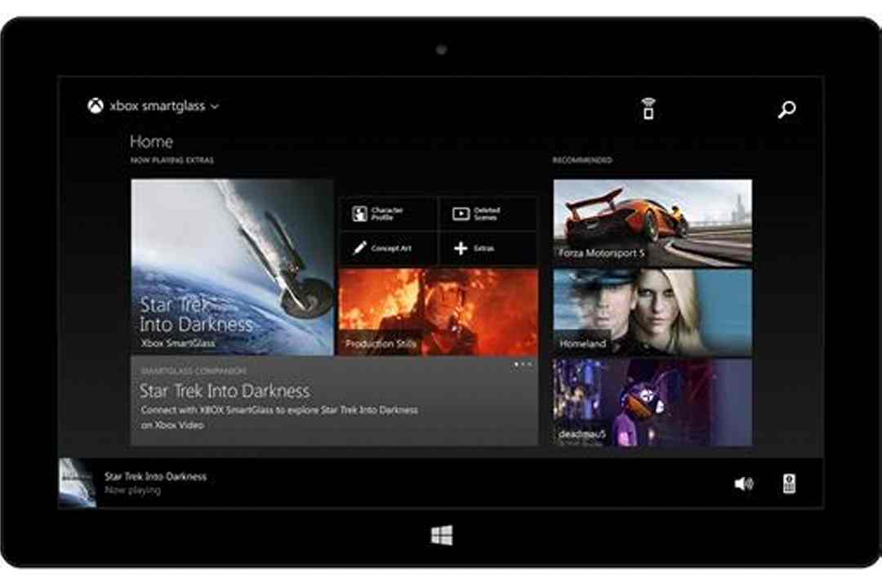882x588 pixels.
Task: Open the Extras button with plus icon
Action: click(x=487, y=248)
